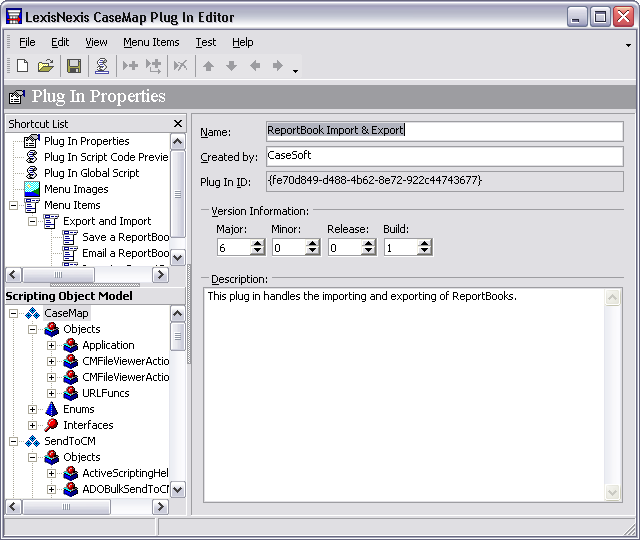Image resolution: width=640 pixels, height=540 pixels.
Task: Increase the Release version number
Action: coord(368,242)
